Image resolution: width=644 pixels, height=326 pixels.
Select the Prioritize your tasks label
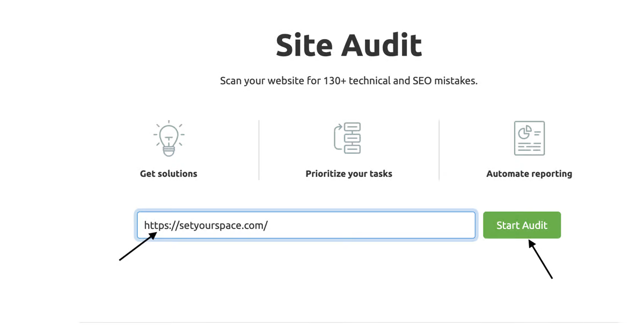tap(349, 174)
